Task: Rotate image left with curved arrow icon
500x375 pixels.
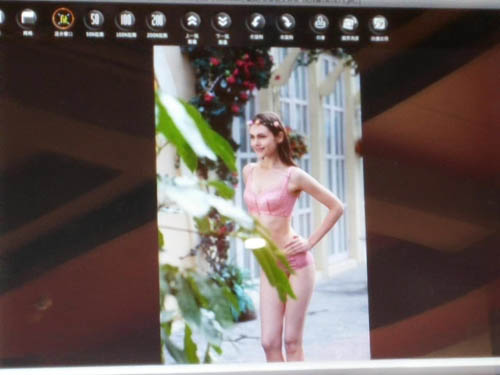Action: point(256,22)
